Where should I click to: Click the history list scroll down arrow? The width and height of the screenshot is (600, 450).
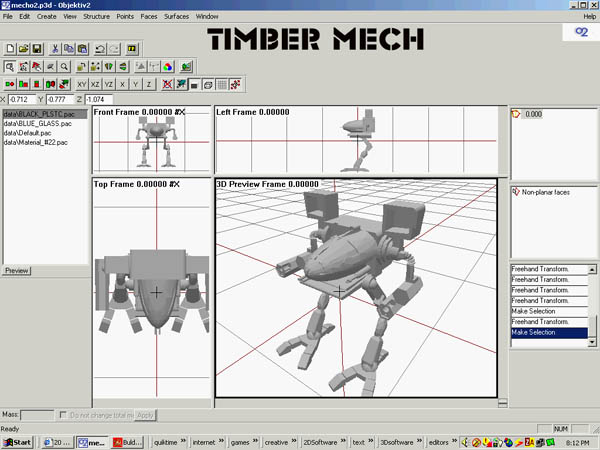pyautogui.click(x=592, y=342)
